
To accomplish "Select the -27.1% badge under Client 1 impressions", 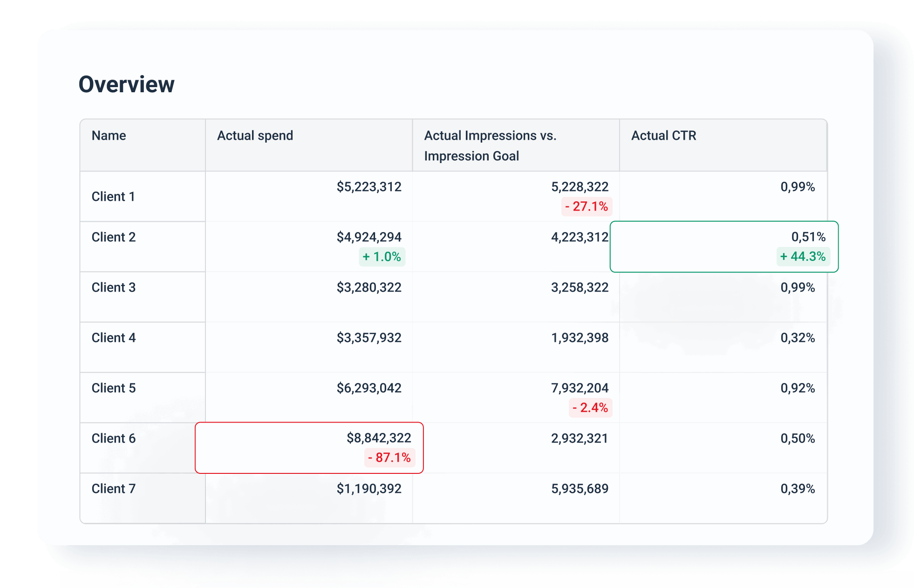I will point(586,205).
